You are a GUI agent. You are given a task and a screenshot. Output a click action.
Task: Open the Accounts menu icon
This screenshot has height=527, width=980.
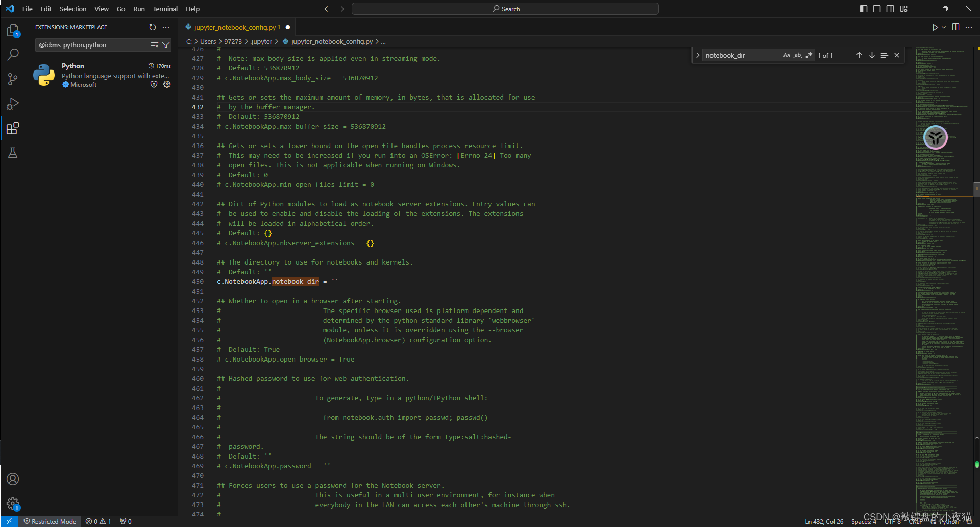13,479
